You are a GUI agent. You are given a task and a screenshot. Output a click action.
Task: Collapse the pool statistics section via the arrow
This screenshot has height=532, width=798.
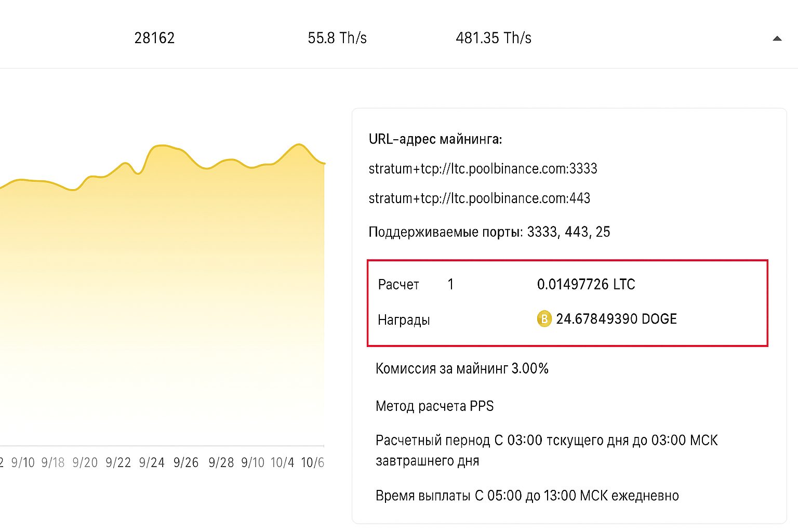[x=777, y=38]
